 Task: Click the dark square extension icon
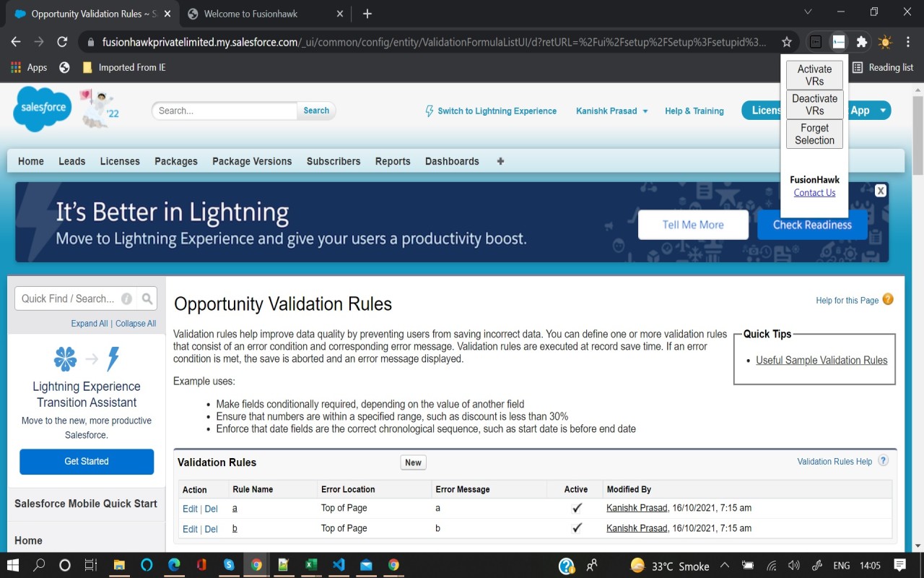pos(816,42)
